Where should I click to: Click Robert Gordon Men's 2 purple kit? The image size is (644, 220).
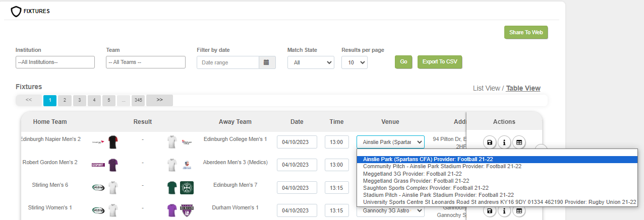pyautogui.click(x=113, y=165)
